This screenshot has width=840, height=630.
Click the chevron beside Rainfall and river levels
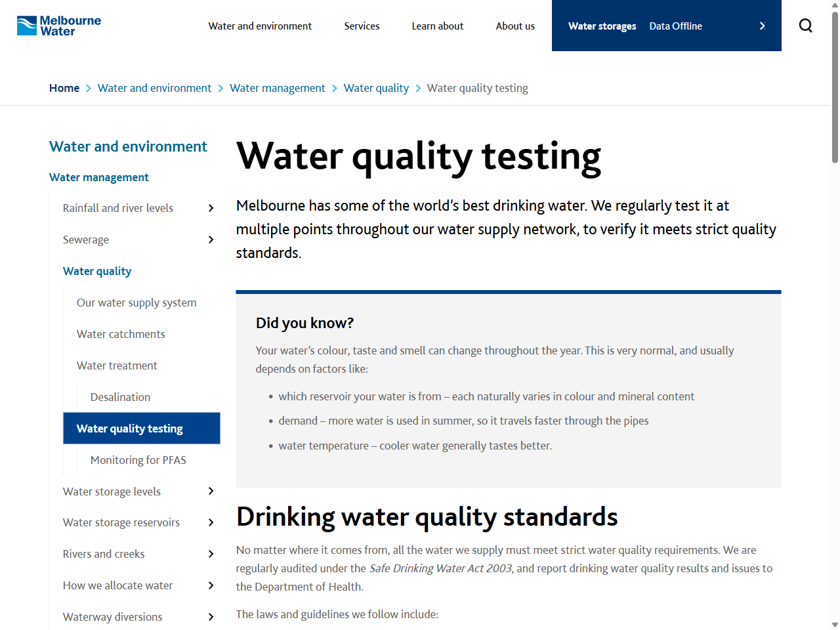[211, 207]
